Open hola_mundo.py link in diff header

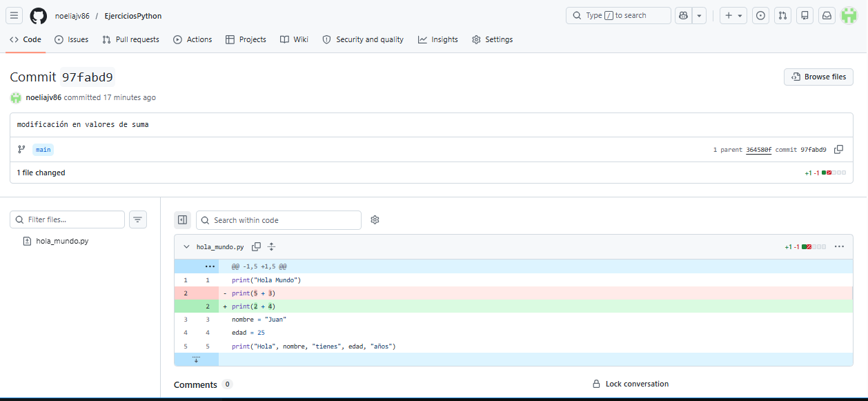click(x=220, y=246)
